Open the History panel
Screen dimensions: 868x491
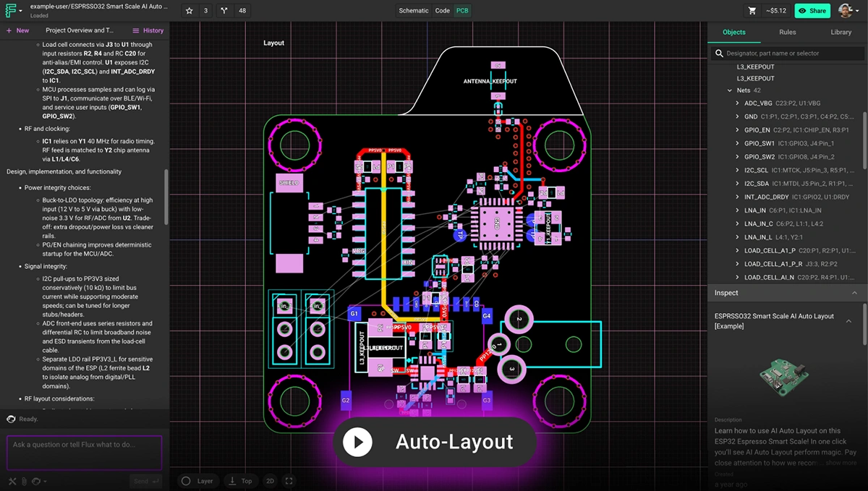click(x=148, y=30)
